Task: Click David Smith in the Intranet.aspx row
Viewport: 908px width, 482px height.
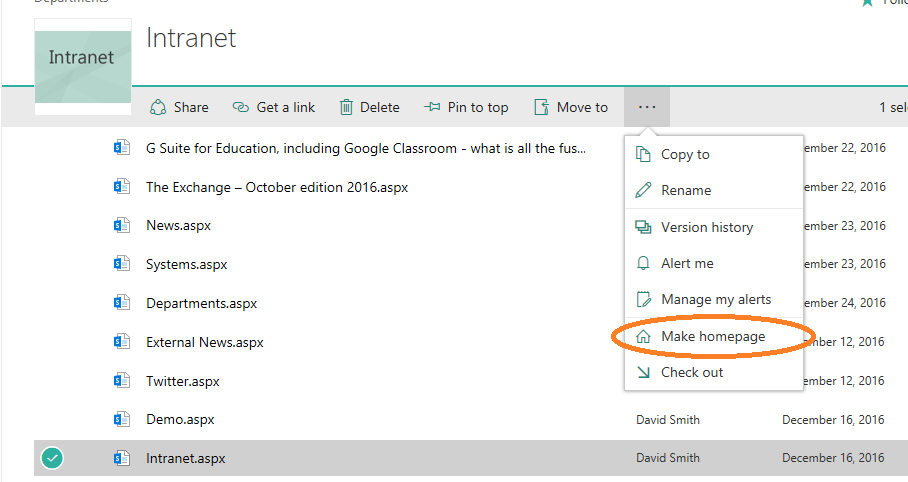Action: [668, 458]
